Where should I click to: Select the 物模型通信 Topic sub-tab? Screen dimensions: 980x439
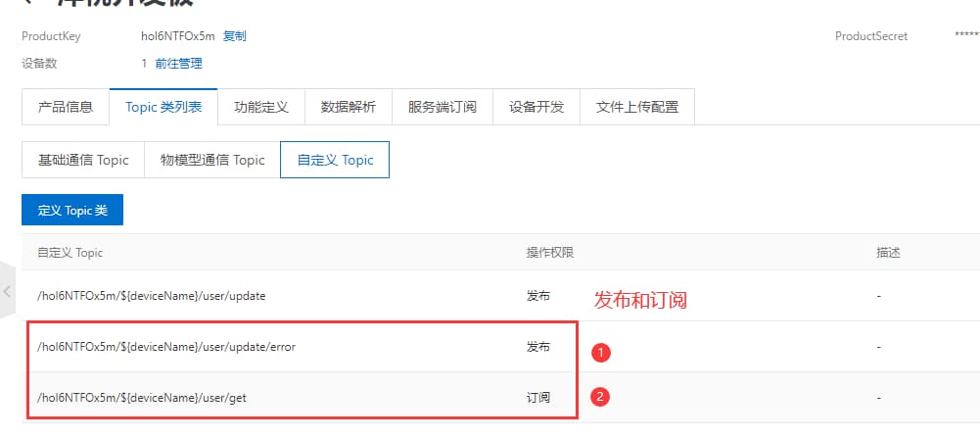coord(211,160)
